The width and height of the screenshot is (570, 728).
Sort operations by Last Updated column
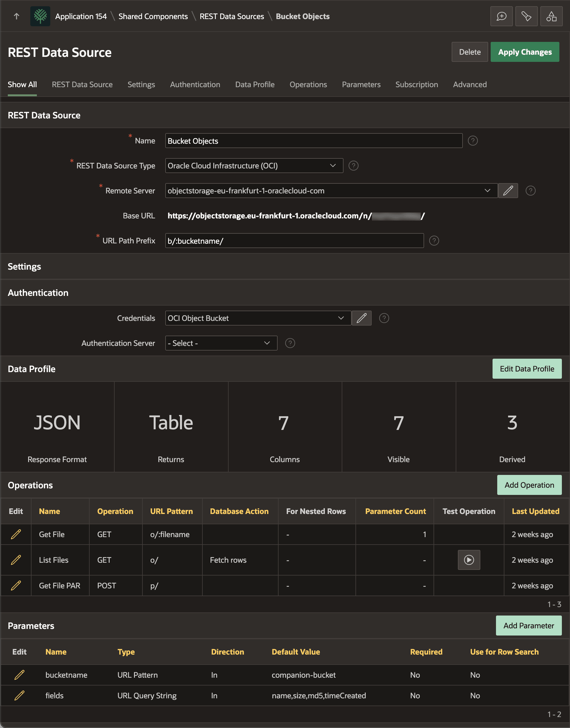coord(536,511)
